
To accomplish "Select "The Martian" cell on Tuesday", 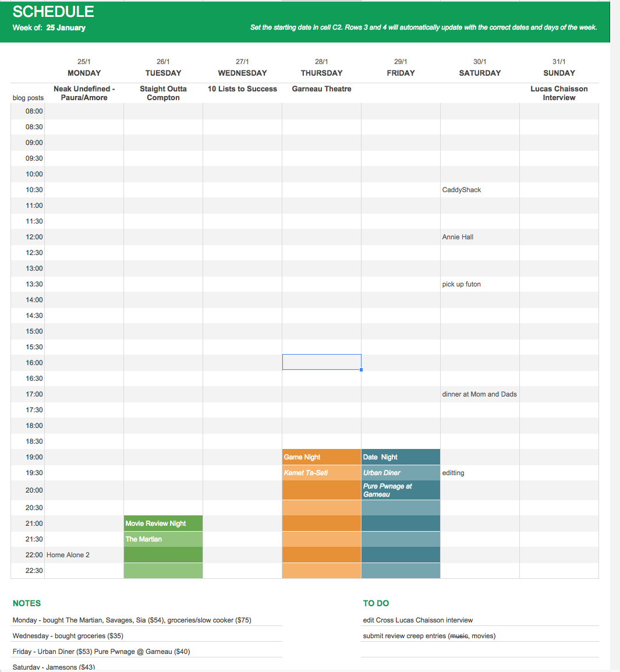I will (x=163, y=539).
